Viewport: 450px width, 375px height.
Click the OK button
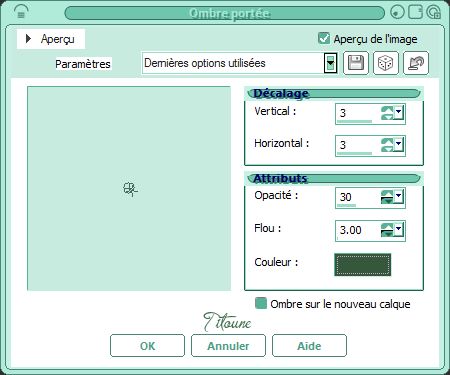[x=147, y=346]
